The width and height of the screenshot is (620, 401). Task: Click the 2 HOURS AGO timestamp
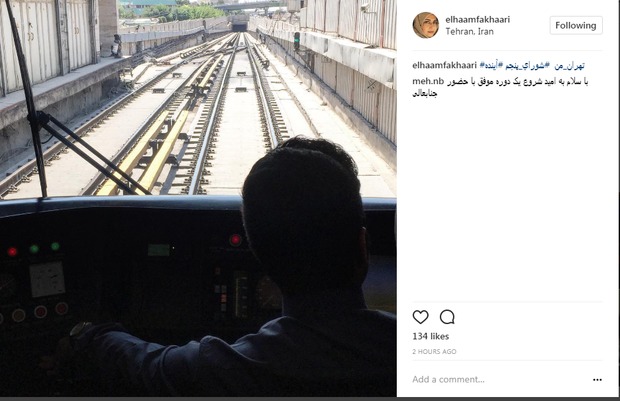click(x=434, y=352)
